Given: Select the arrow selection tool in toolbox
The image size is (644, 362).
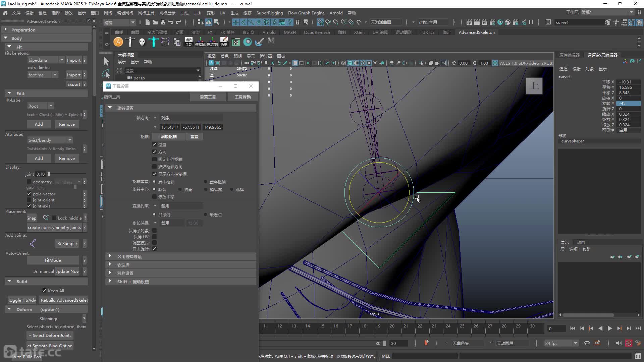Looking at the screenshot, I should [106, 61].
